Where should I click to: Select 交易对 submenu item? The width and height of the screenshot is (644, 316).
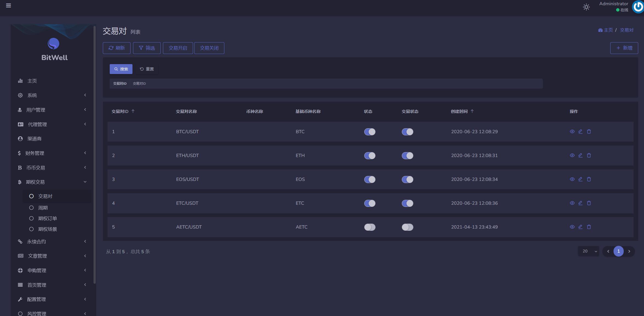click(57, 196)
